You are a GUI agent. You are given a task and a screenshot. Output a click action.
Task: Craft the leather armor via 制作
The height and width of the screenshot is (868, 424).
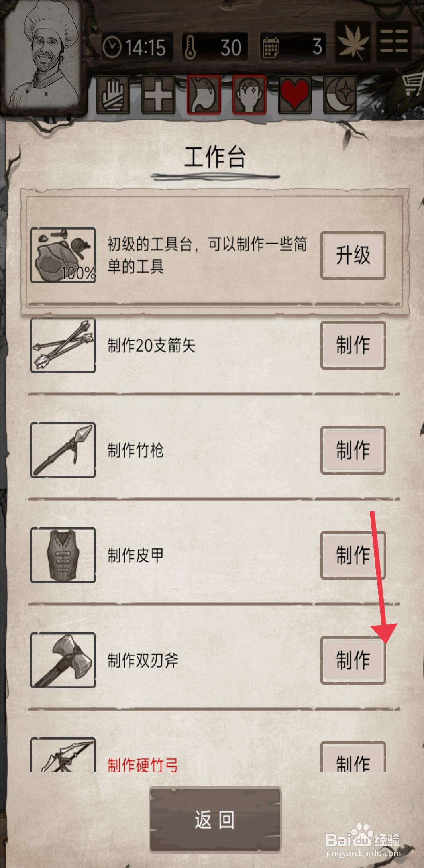tap(353, 555)
